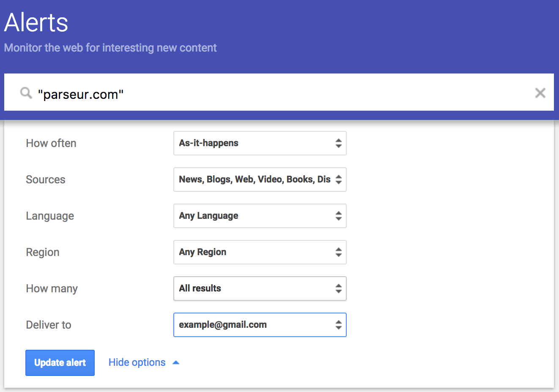Collapse options using the upward chevron

pyautogui.click(x=176, y=362)
